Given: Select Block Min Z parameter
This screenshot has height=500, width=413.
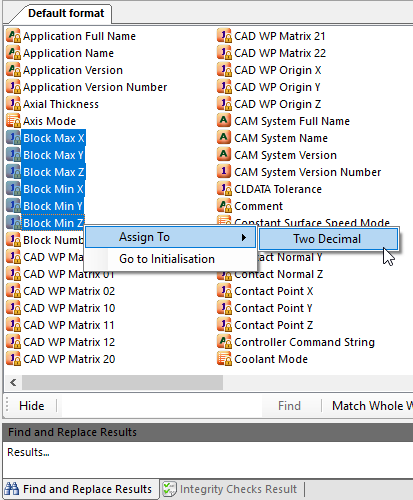Looking at the screenshot, I should tap(53, 223).
